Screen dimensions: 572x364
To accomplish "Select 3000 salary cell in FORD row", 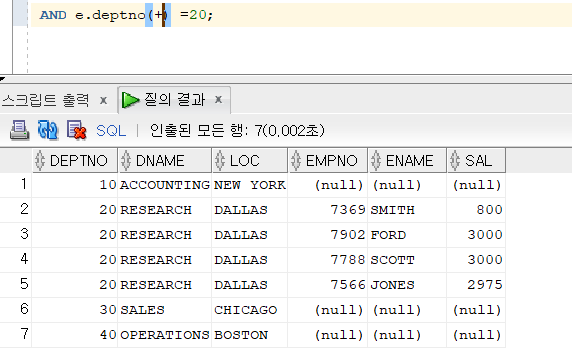I will click(x=476, y=235).
